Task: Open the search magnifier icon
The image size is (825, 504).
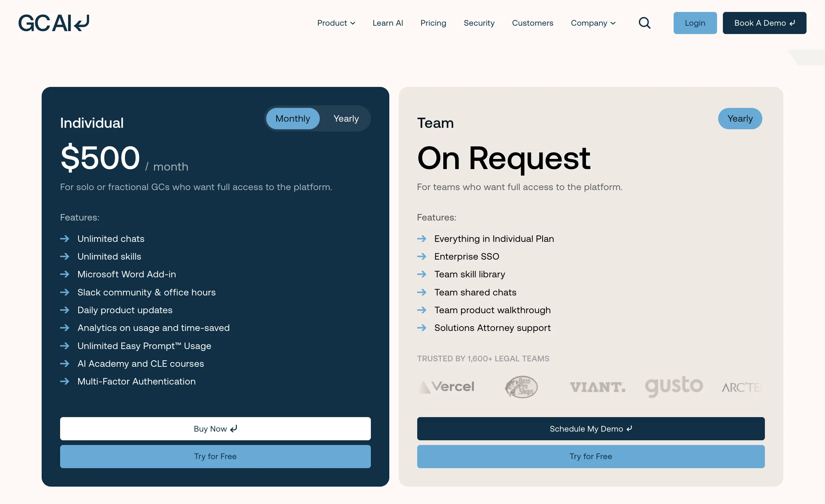Action: point(644,23)
